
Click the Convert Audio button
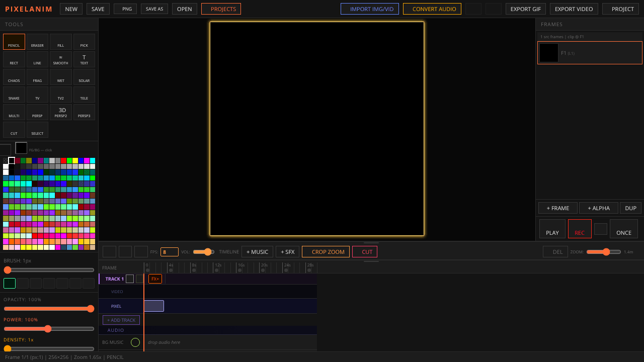(432, 9)
